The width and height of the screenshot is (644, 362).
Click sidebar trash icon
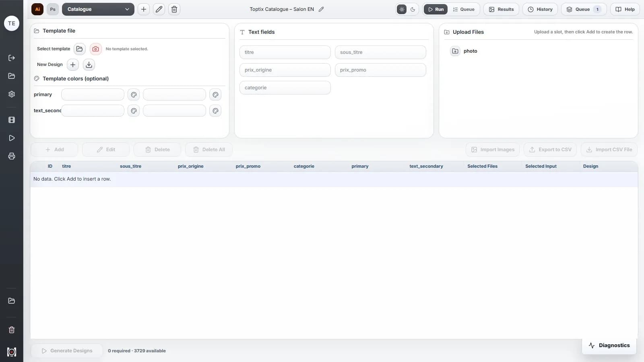pyautogui.click(x=12, y=330)
